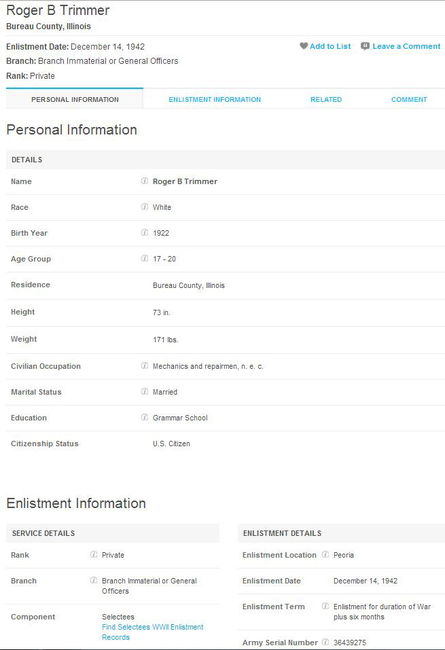Click the info icon beside Race
445x650 pixels.
point(144,206)
